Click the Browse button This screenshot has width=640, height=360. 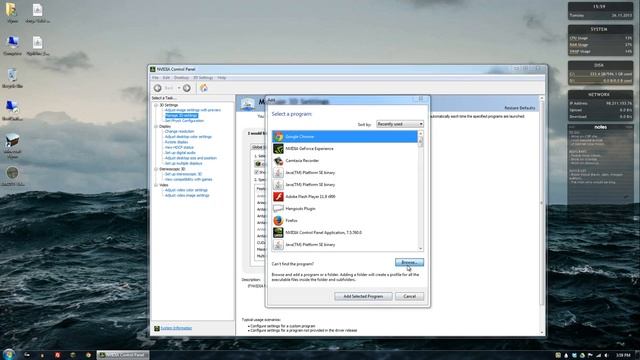click(x=409, y=262)
